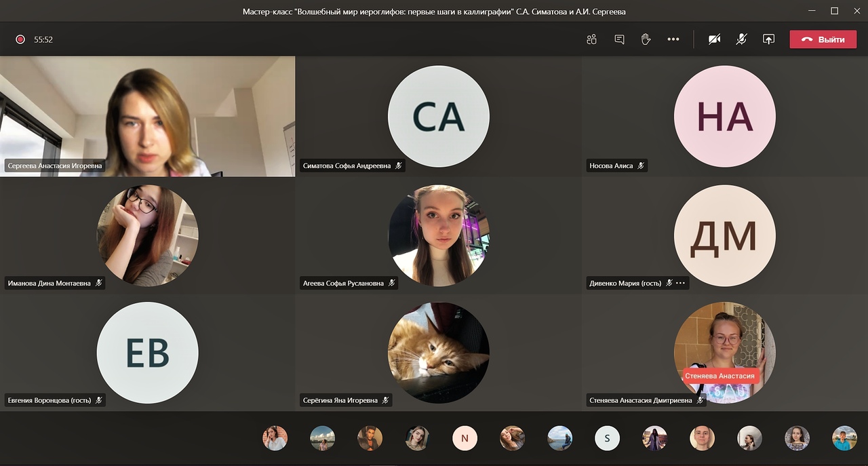Click the cat picture of Серёгина Яна Игоревна
This screenshot has width=868, height=466.
(438, 353)
